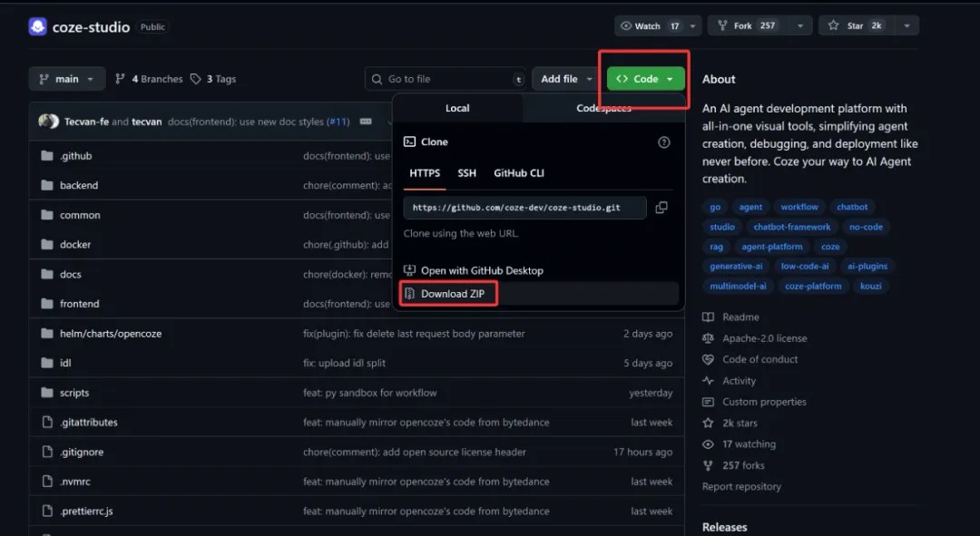Click the Readme book icon

click(708, 317)
